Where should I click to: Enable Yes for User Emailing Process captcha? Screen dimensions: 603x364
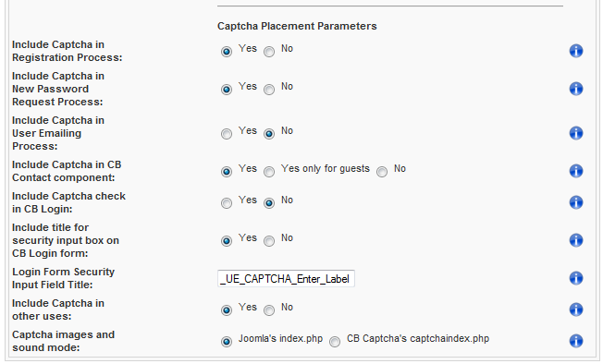(227, 134)
